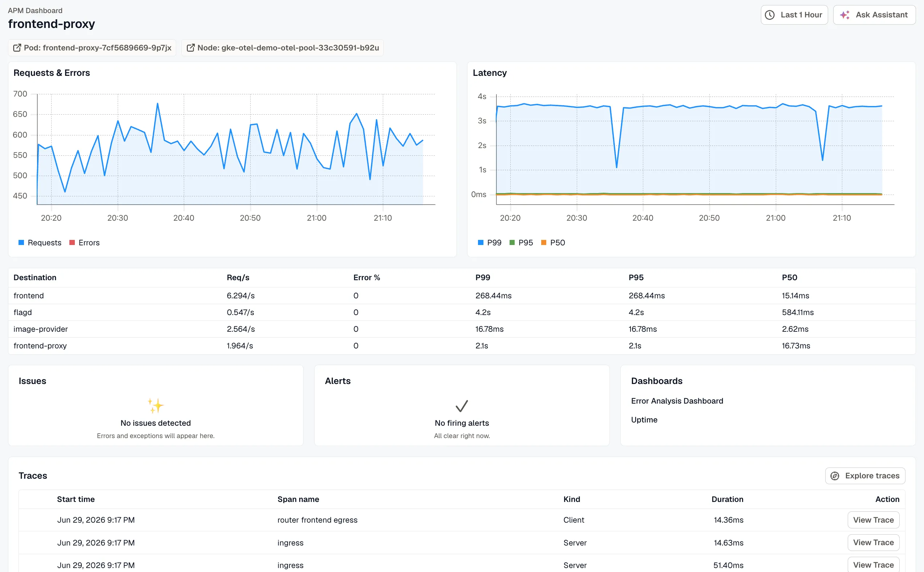Click the compass icon on Explore traces
Screen dimensions: 924x572
pyautogui.click(x=835, y=476)
